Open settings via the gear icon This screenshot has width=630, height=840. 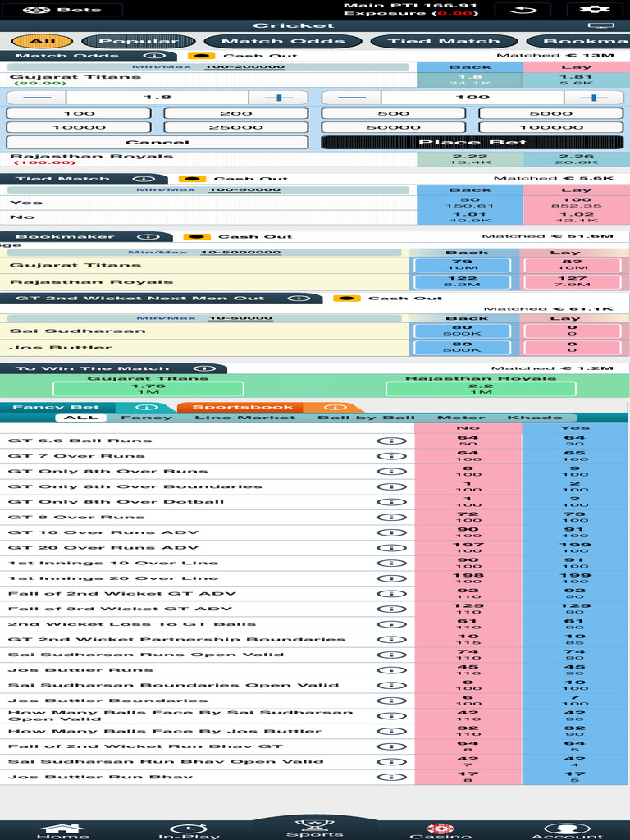tap(594, 10)
